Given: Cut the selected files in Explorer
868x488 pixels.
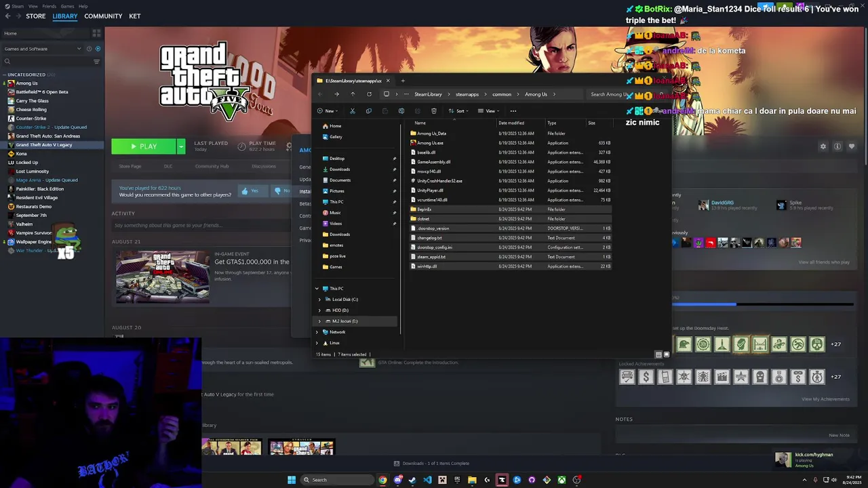Looking at the screenshot, I should point(352,111).
